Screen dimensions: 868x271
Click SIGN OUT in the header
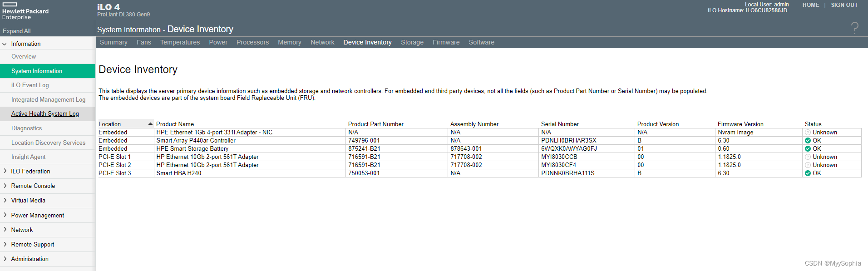pyautogui.click(x=844, y=5)
